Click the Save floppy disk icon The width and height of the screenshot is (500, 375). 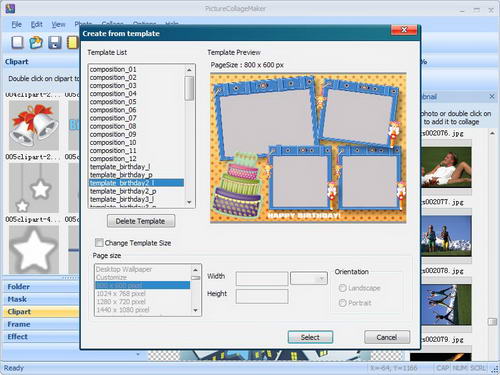(55, 43)
